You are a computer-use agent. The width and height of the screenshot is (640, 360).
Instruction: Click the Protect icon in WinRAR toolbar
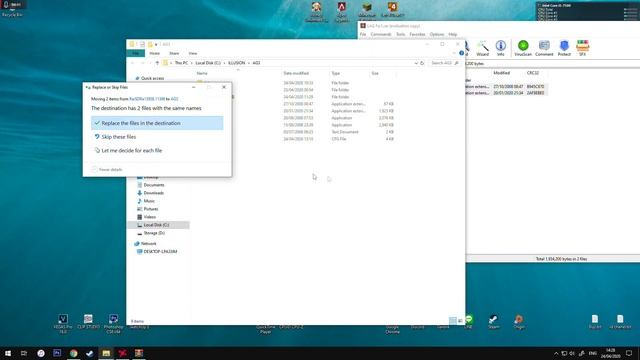coord(564,48)
